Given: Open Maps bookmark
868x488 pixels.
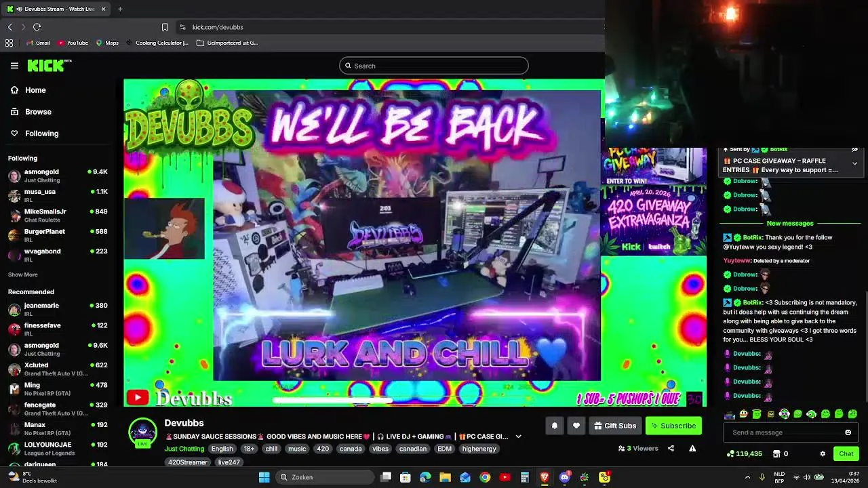Looking at the screenshot, I should tap(107, 43).
